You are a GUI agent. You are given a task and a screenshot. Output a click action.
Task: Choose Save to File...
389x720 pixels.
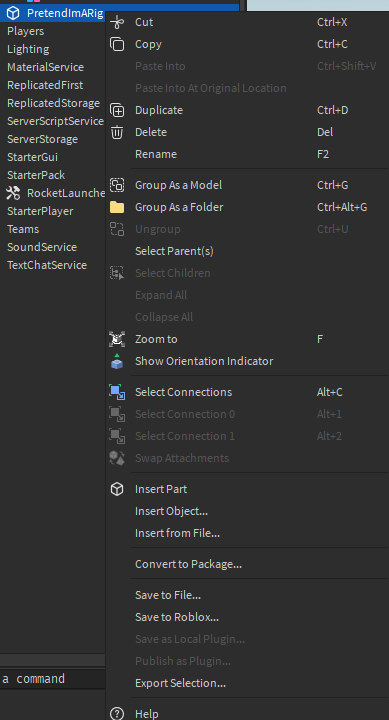click(248, 595)
